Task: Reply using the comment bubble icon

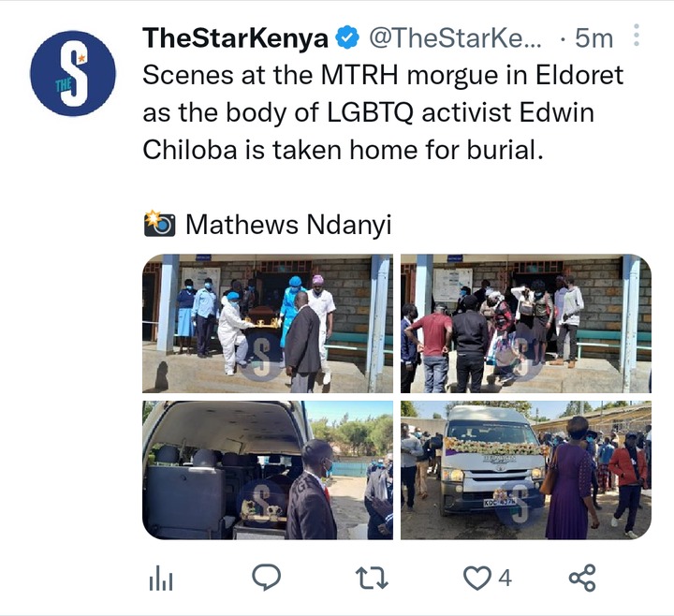Action: tap(267, 578)
